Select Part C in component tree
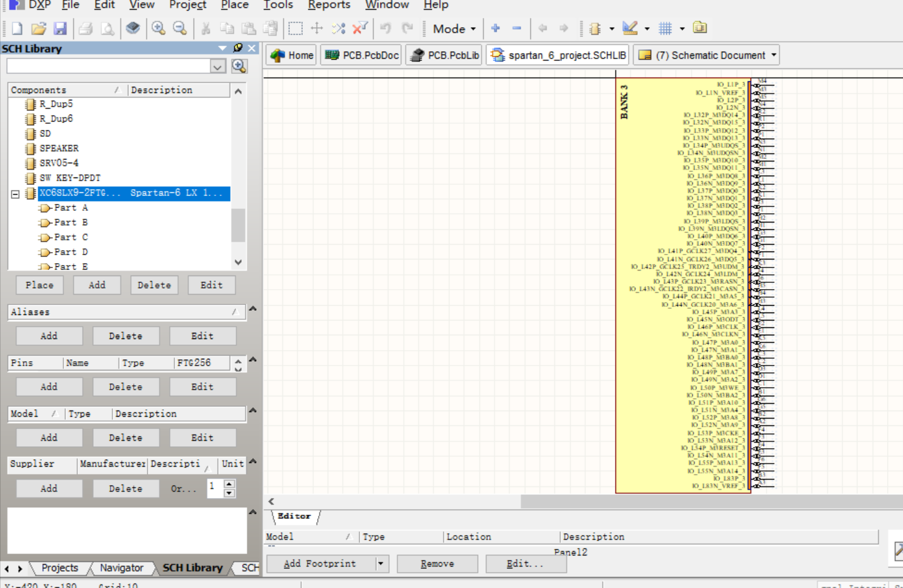 tap(70, 237)
